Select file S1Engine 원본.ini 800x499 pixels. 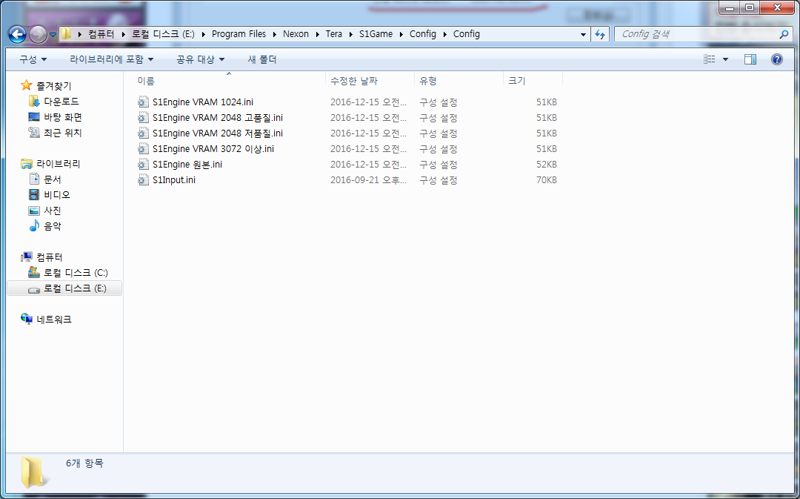[187, 164]
